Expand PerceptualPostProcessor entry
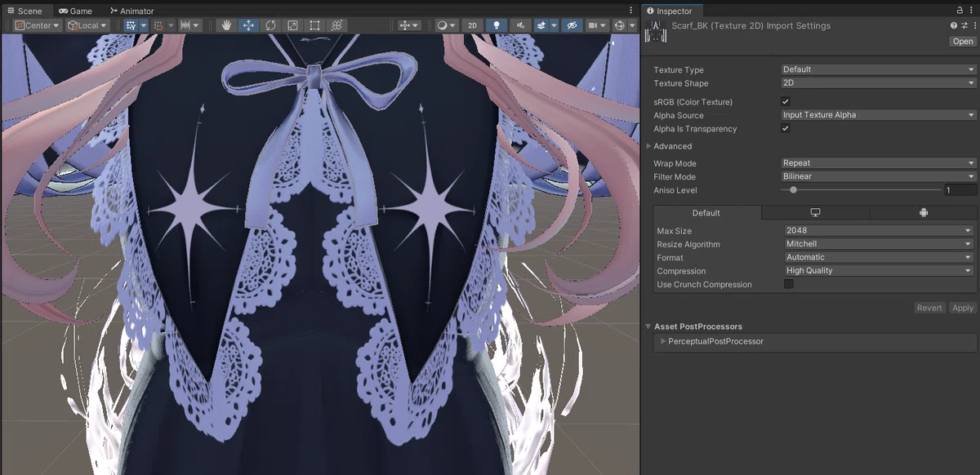Viewport: 980px width, 475px height. tap(663, 341)
